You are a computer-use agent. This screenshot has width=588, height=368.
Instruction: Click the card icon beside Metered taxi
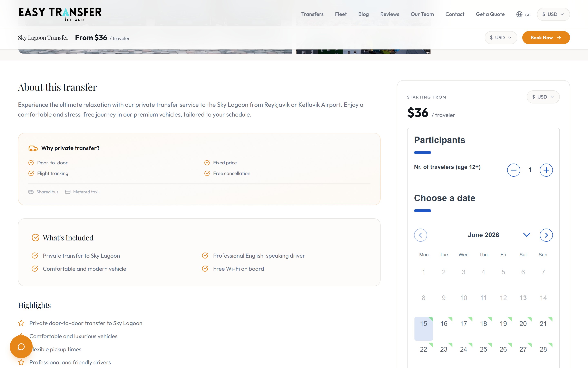pos(68,192)
